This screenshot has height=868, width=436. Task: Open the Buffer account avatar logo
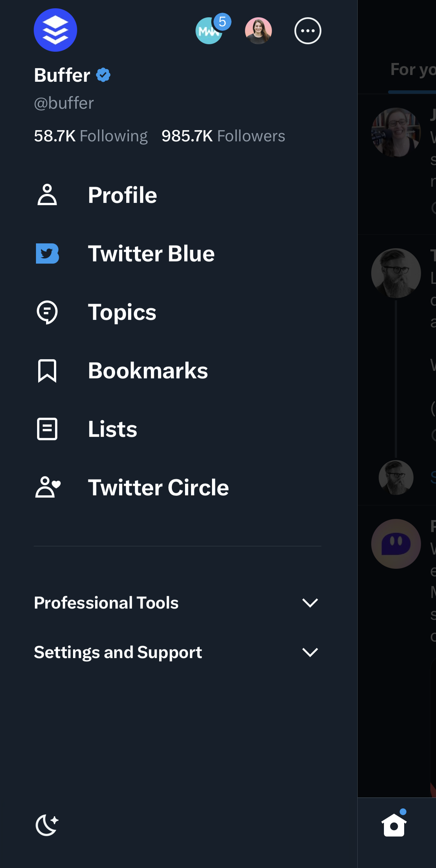pos(55,30)
